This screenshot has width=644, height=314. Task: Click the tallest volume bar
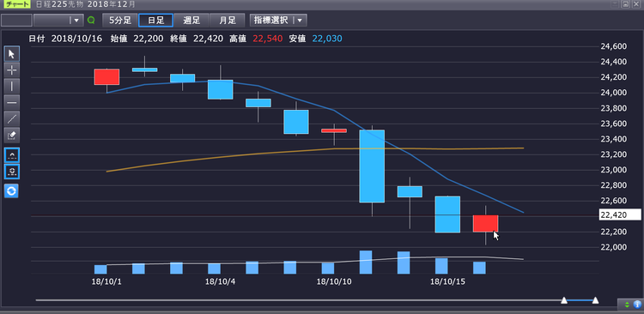(x=366, y=263)
